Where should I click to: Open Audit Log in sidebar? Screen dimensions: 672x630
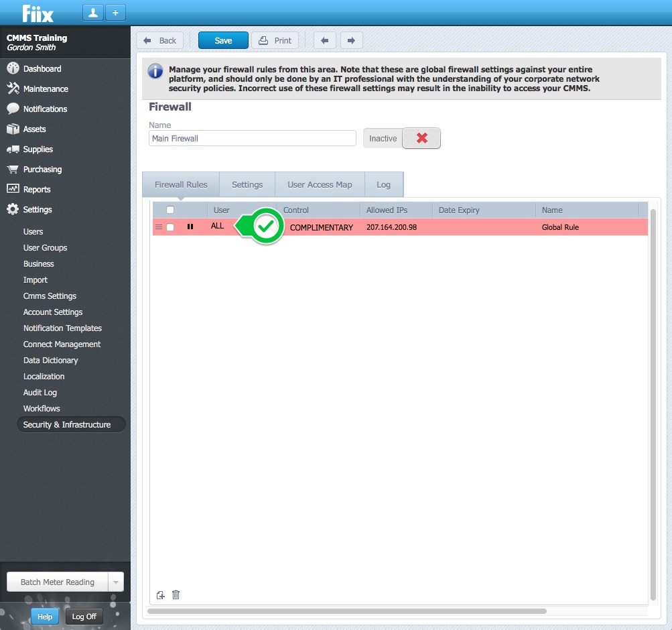(x=40, y=393)
